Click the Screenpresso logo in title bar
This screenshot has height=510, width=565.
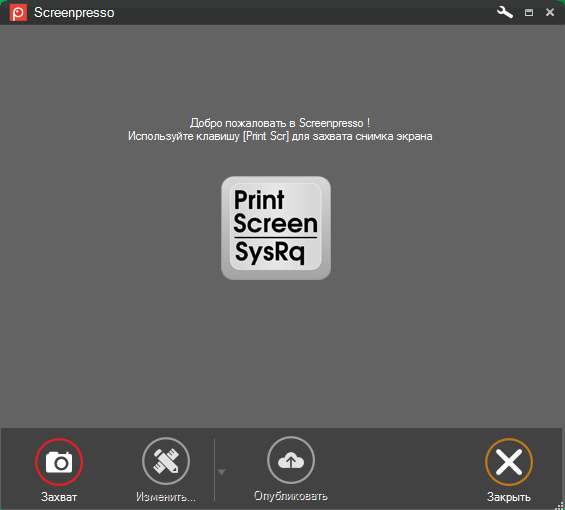pyautogui.click(x=18, y=13)
